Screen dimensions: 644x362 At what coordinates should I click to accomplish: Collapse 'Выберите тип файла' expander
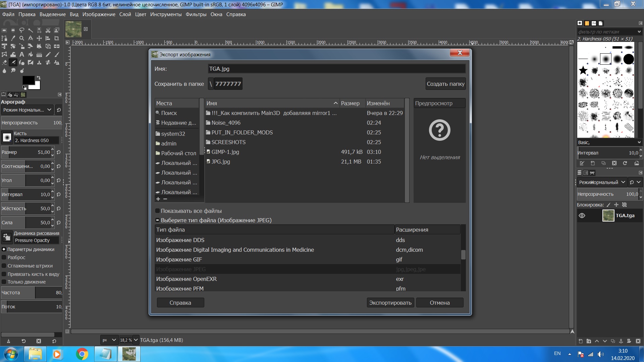pos(157,220)
